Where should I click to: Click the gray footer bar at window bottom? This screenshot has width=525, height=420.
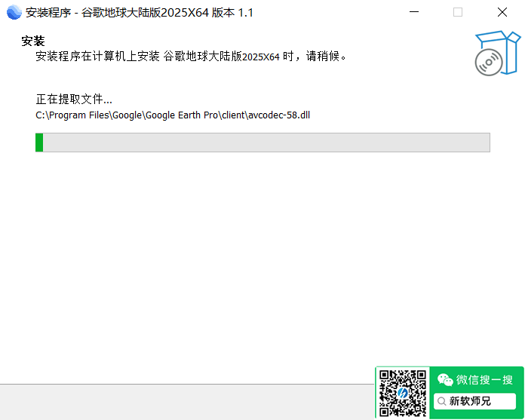pos(189,401)
